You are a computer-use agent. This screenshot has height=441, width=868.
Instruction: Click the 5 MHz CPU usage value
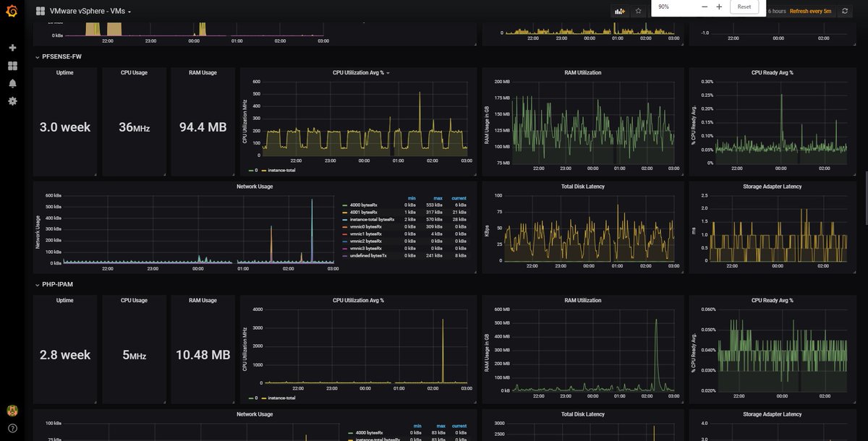coord(135,356)
